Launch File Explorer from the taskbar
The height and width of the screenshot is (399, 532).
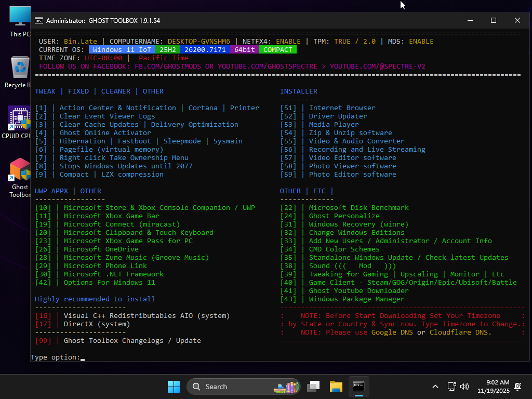click(336, 387)
